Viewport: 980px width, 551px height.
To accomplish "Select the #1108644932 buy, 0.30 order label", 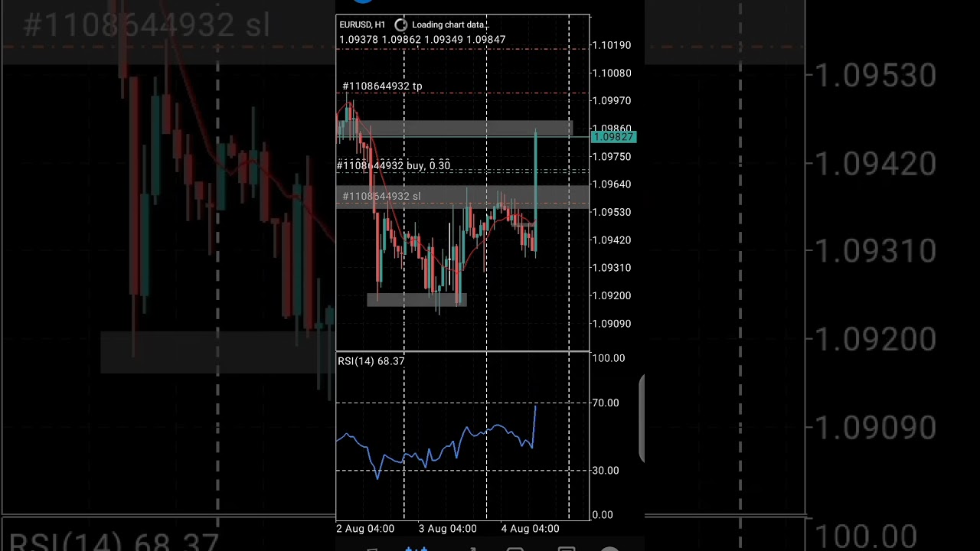I will pos(394,165).
